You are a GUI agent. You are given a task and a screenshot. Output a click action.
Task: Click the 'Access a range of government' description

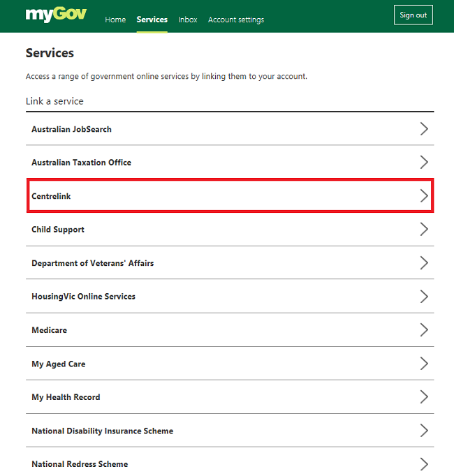pos(166,76)
